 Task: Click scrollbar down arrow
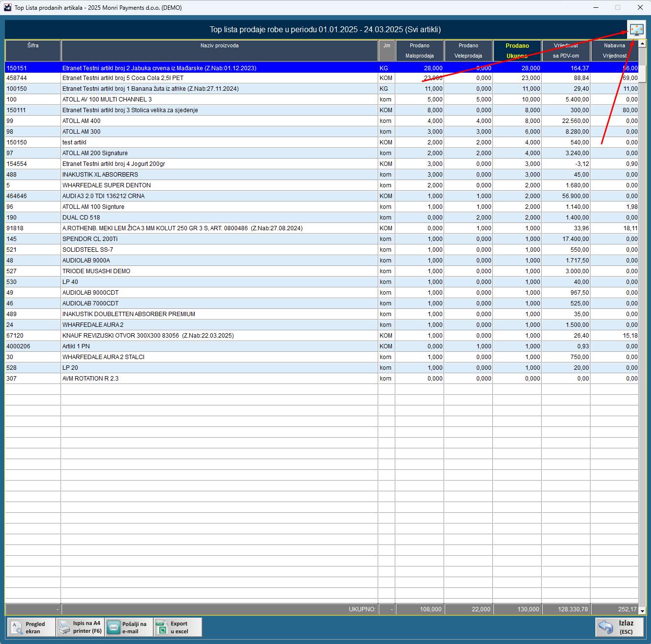pos(642,611)
